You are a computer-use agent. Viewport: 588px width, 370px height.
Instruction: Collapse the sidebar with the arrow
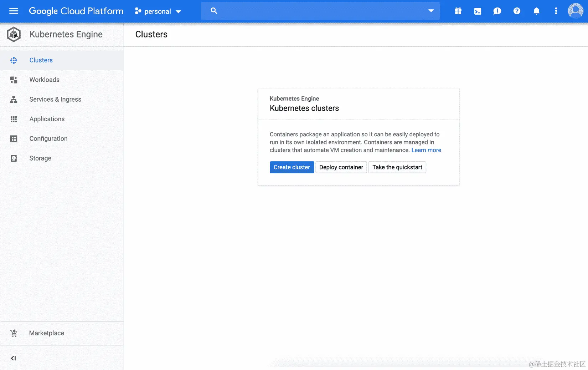tap(14, 358)
